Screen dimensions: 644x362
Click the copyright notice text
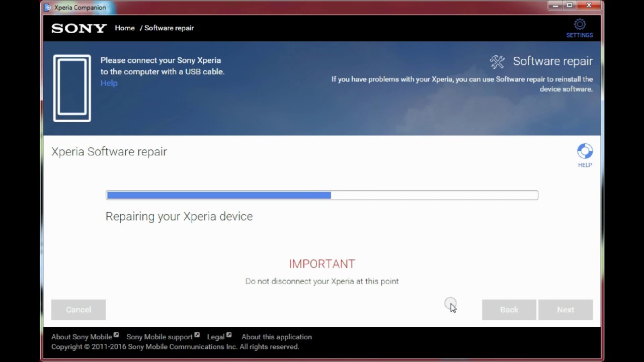pyautogui.click(x=175, y=347)
